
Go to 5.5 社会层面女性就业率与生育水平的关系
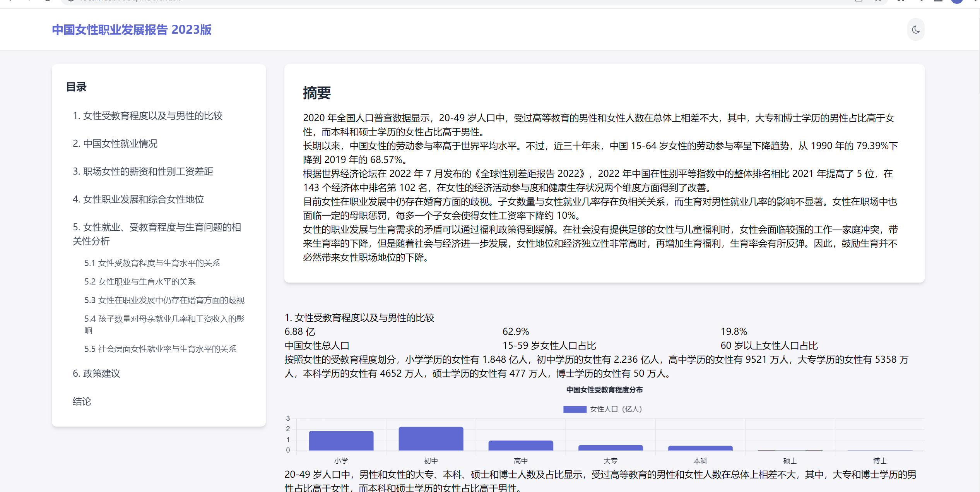pyautogui.click(x=160, y=349)
